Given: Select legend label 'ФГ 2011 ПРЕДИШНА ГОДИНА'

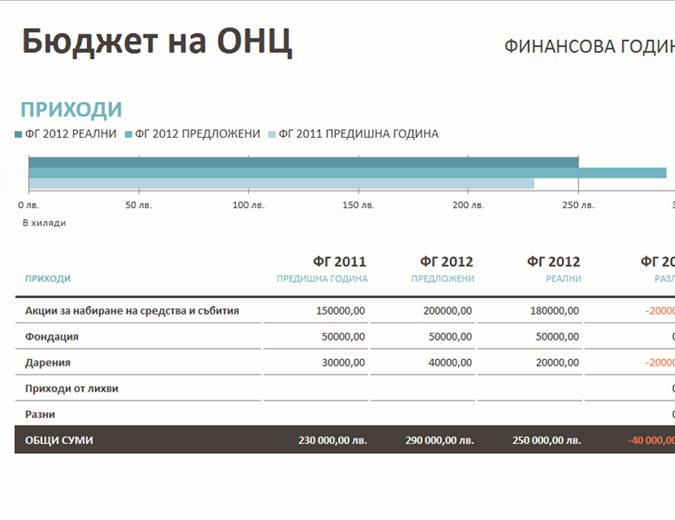Looking at the screenshot, I should [359, 134].
